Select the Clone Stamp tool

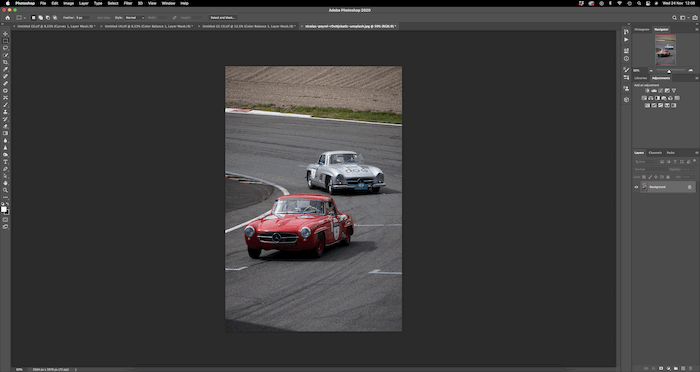point(5,112)
